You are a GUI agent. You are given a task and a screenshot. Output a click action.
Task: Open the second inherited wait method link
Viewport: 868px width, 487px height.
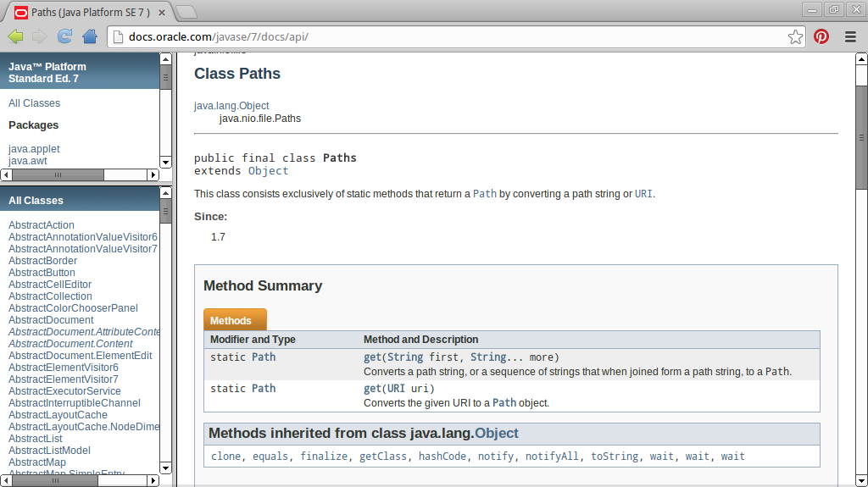tap(697, 457)
